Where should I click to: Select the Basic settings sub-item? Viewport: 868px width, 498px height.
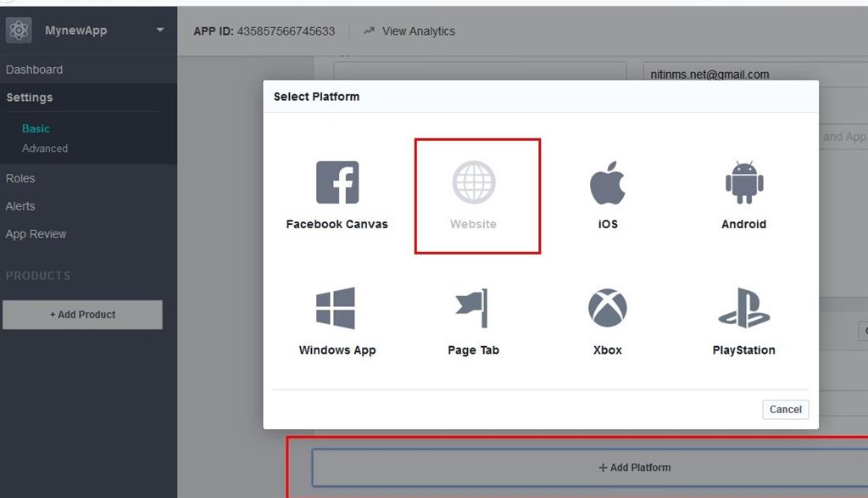pyautogui.click(x=36, y=128)
